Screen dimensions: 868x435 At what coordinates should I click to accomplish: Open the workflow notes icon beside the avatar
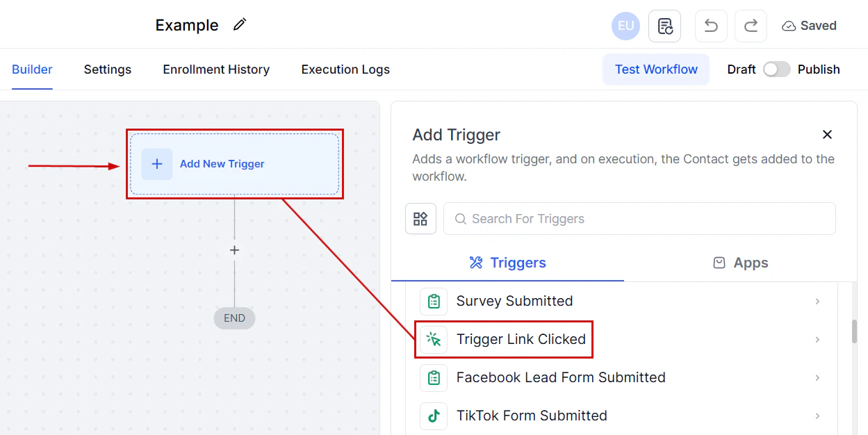pos(664,25)
